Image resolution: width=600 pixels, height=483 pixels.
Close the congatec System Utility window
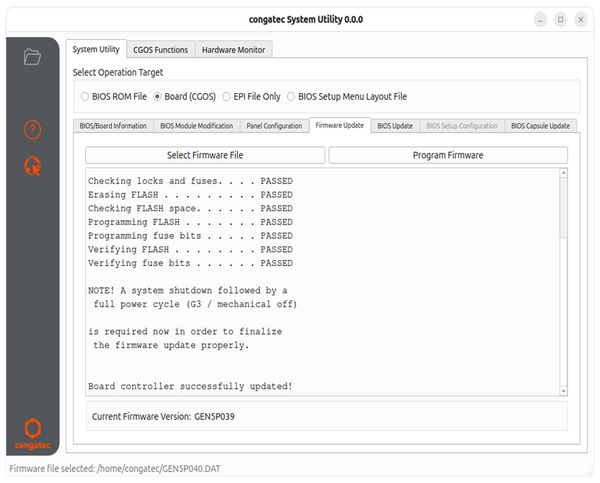(581, 19)
